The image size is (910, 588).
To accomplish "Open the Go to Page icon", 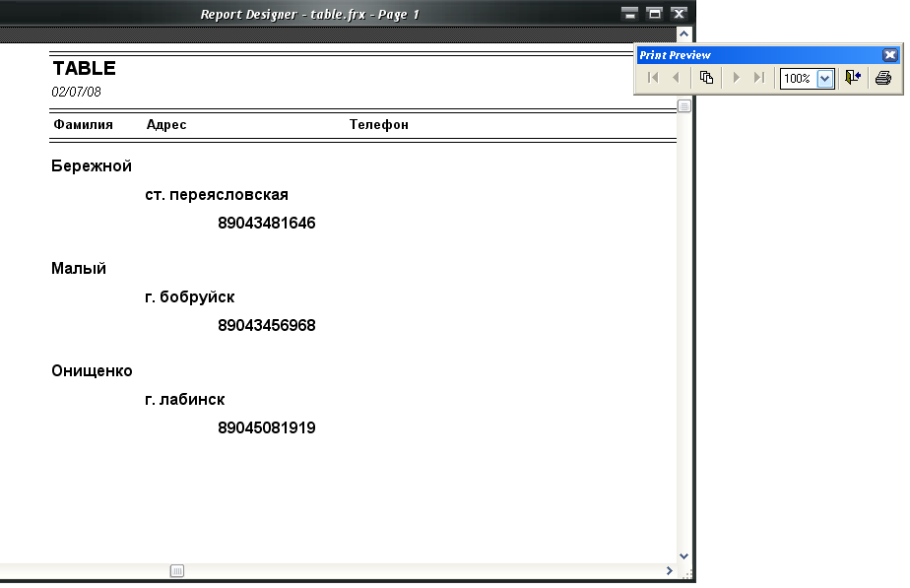I will coord(706,78).
